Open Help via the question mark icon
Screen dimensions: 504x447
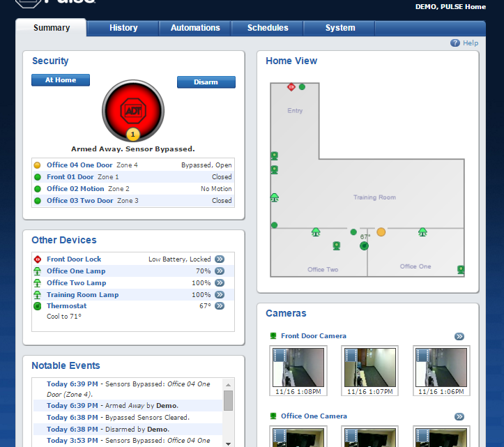tap(455, 43)
